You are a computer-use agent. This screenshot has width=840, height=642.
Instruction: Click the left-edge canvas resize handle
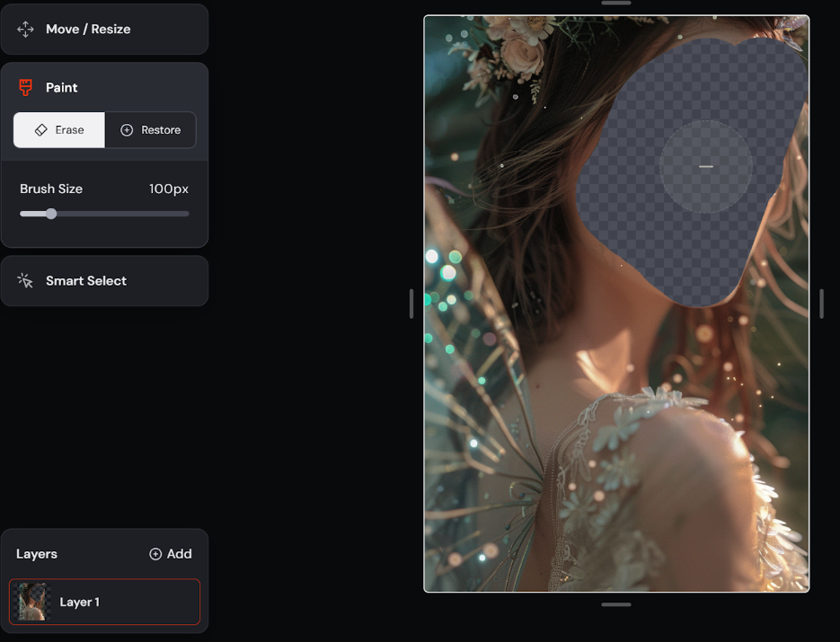411,303
